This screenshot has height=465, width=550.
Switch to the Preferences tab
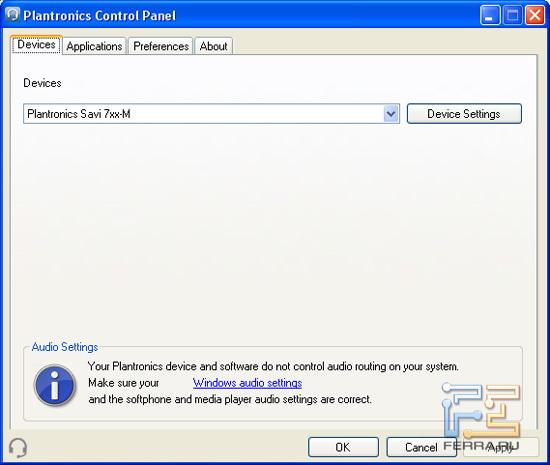(x=161, y=46)
